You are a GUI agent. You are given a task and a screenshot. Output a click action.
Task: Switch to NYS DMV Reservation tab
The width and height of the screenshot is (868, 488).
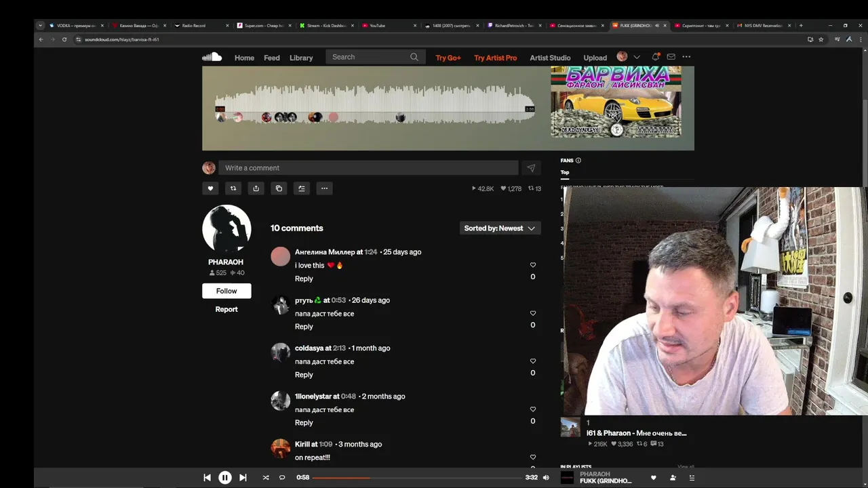[x=763, y=25]
